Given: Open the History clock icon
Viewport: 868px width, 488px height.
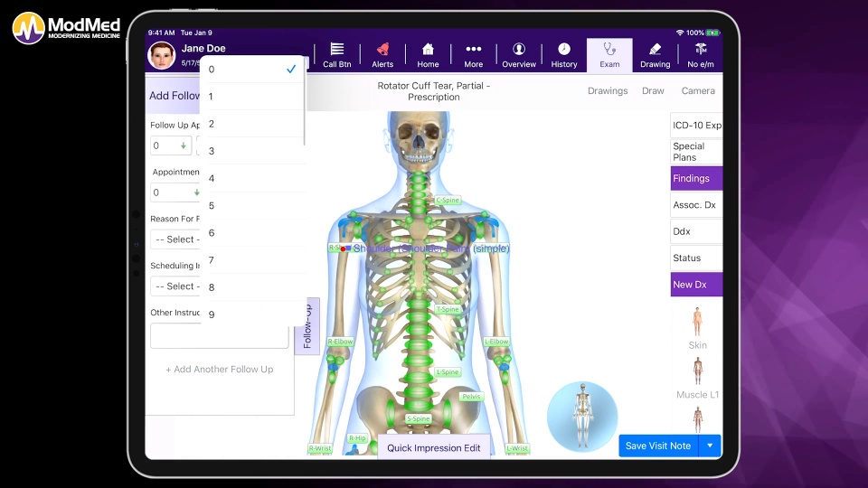Looking at the screenshot, I should 564,49.
